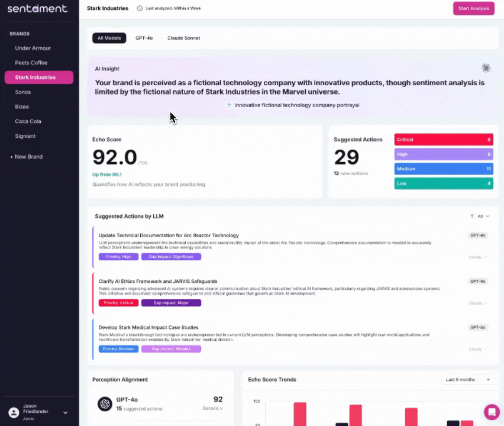Click the GPT-4o OpenAI logo icon

tap(105, 404)
